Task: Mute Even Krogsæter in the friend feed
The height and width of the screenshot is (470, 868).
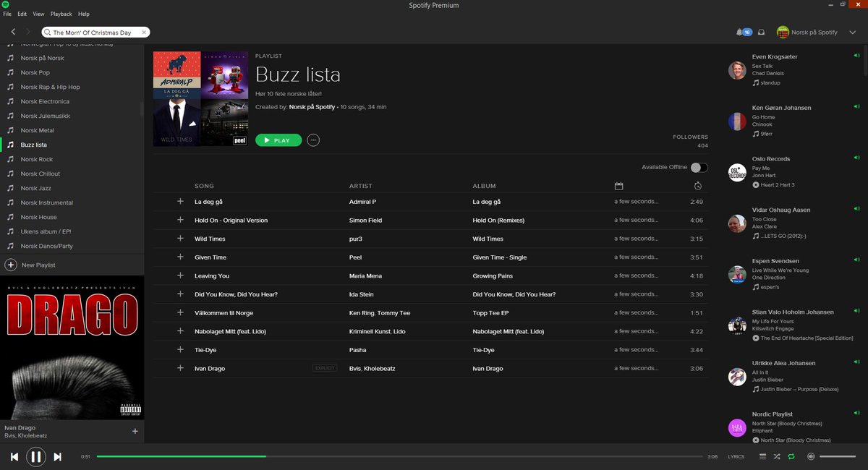Action: [856, 56]
